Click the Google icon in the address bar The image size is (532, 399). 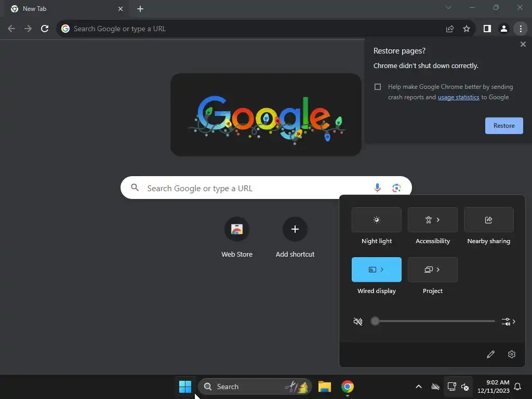(65, 29)
